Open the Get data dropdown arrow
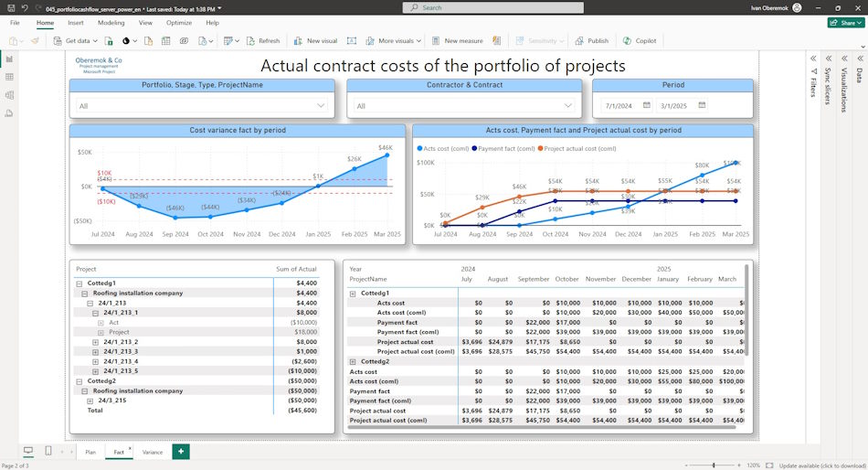Viewport: 868px width, 470px height. [x=95, y=41]
